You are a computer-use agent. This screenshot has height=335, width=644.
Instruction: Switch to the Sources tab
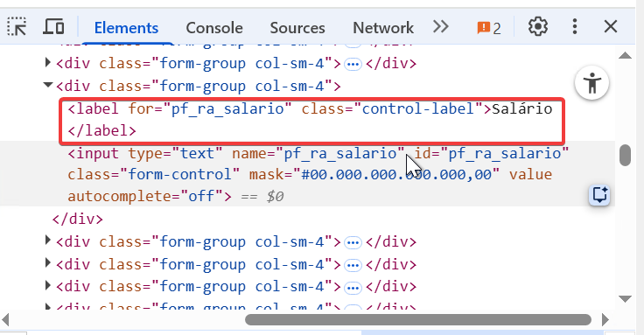(x=297, y=28)
